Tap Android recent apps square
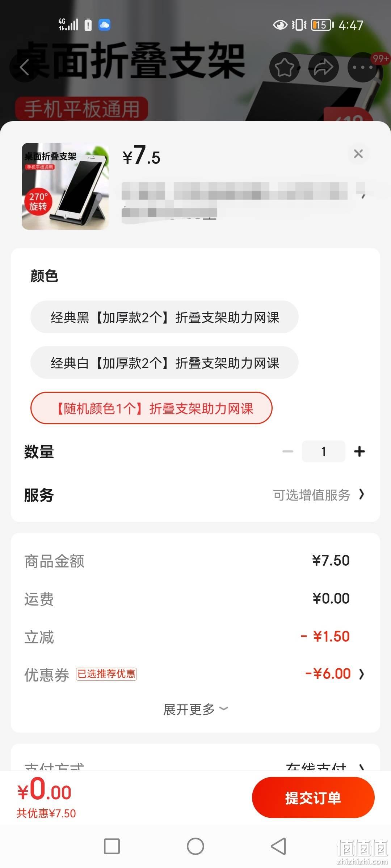 (112, 846)
